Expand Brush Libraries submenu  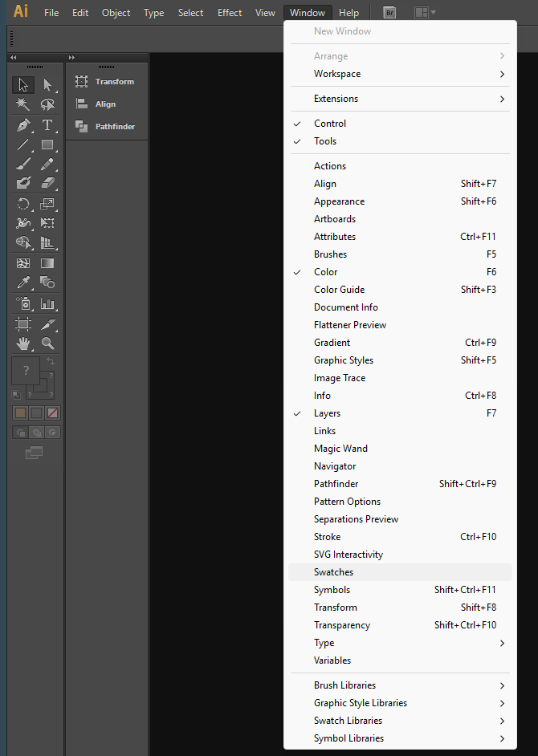(x=400, y=685)
